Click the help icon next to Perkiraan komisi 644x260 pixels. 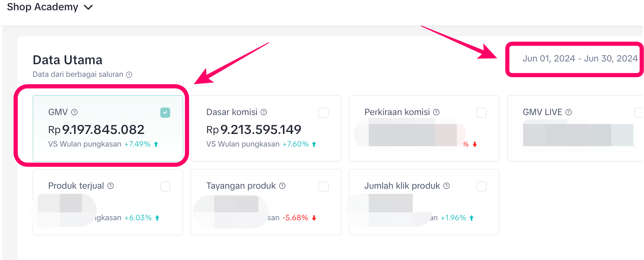click(436, 112)
